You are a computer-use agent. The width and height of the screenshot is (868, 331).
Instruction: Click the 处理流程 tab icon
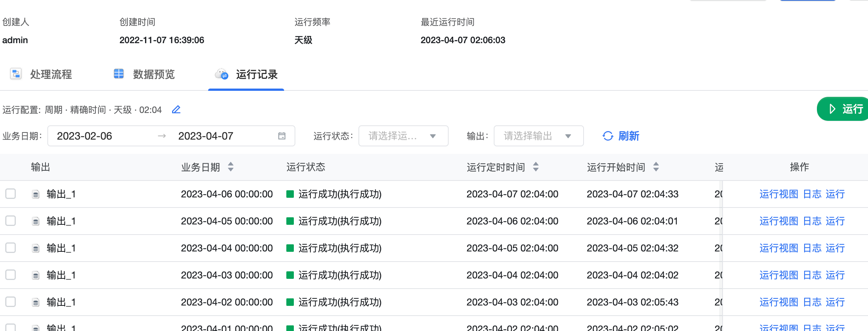(16, 74)
